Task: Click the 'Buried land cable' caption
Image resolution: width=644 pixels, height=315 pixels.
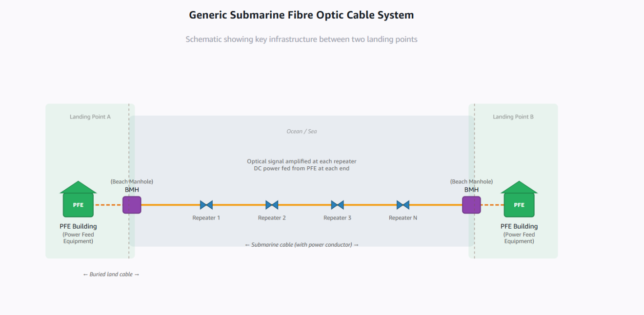Action: tap(111, 275)
